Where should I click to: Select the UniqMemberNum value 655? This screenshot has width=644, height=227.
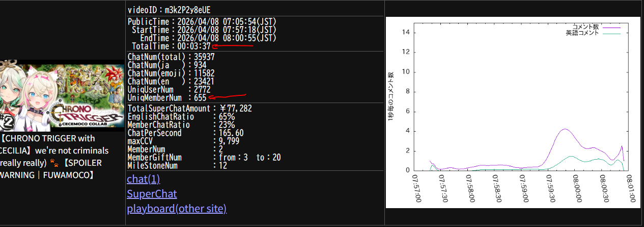200,97
